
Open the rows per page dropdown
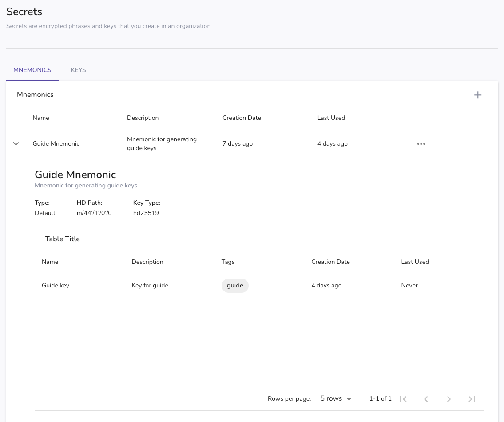(336, 398)
